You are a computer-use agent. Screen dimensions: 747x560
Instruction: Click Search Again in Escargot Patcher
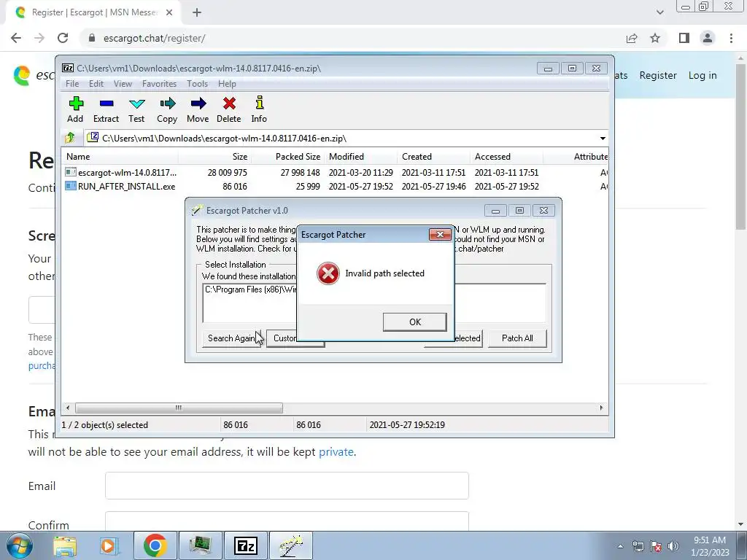[x=231, y=338]
